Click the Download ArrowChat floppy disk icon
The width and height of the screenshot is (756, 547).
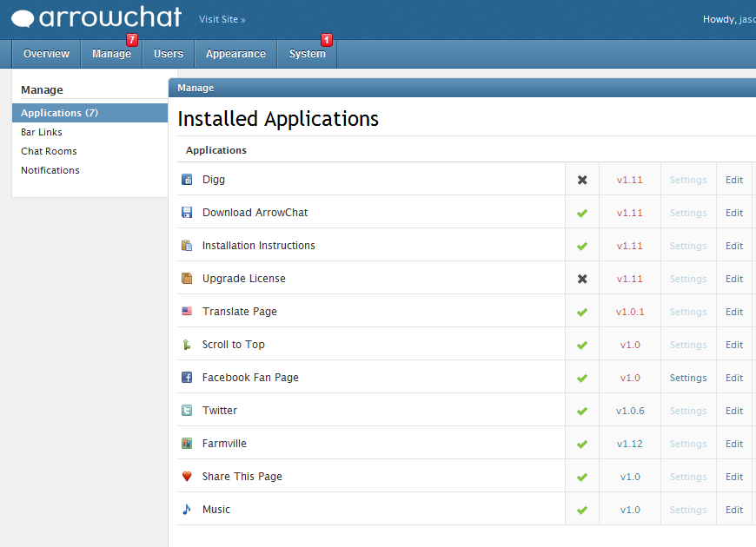click(187, 213)
